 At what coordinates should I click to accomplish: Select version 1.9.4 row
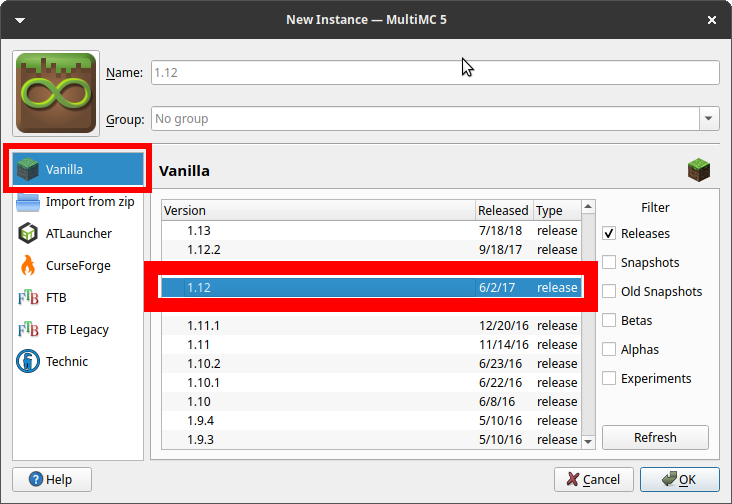click(372, 420)
